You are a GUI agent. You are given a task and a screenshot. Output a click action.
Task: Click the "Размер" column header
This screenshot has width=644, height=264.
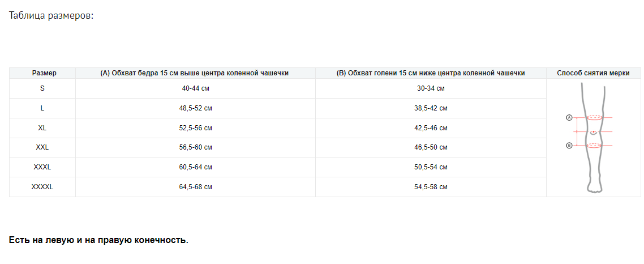point(42,73)
